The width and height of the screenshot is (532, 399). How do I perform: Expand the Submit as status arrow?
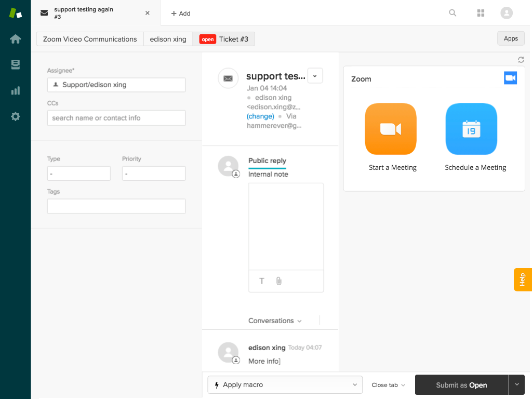[516, 385]
